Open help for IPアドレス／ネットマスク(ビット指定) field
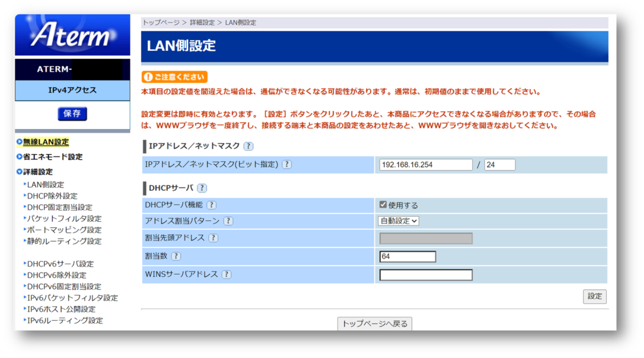 287,165
